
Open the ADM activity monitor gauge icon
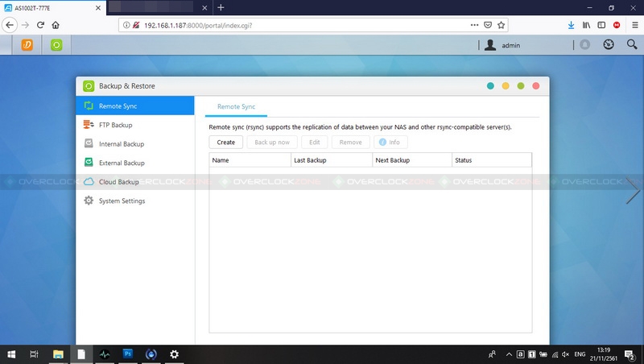point(609,44)
